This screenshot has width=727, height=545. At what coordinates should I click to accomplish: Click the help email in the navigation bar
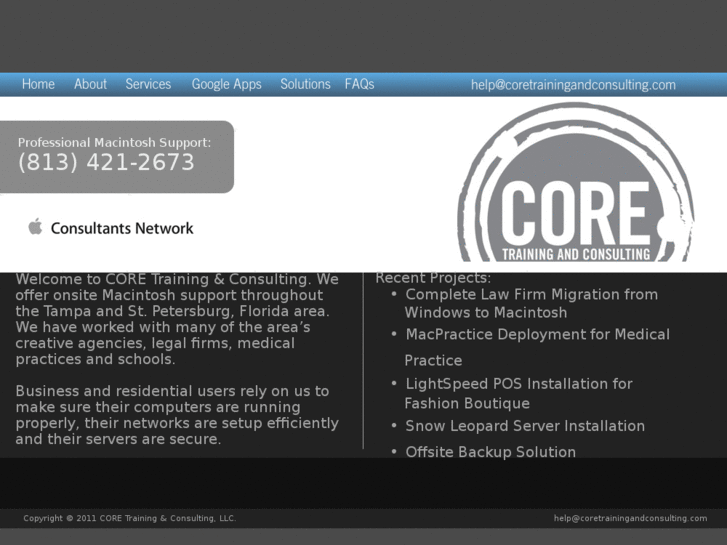click(573, 85)
